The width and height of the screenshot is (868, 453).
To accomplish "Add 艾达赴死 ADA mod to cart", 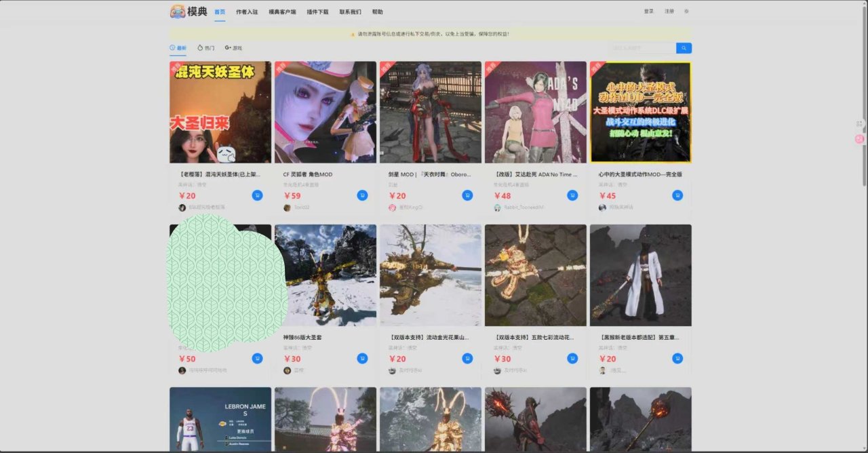I will click(572, 195).
